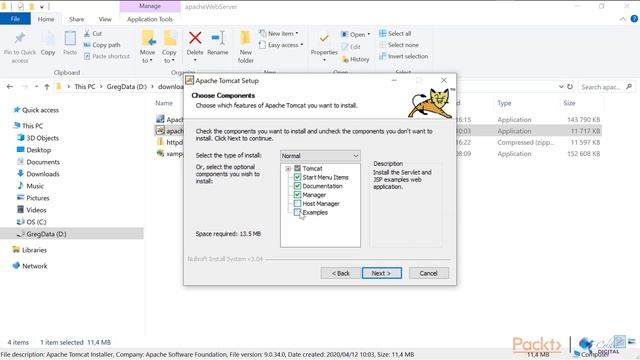Select Cut in Clipboard group
Screen dimensions: 640x360
coord(93,33)
